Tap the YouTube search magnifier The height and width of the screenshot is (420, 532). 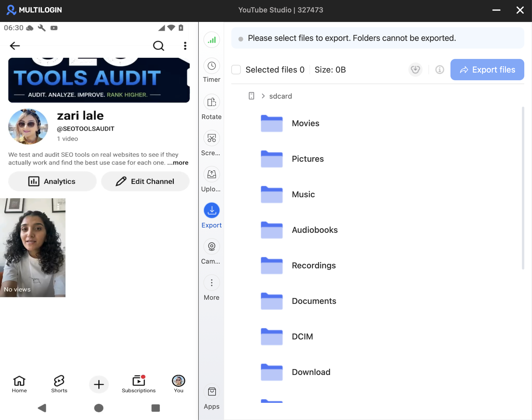point(158,46)
